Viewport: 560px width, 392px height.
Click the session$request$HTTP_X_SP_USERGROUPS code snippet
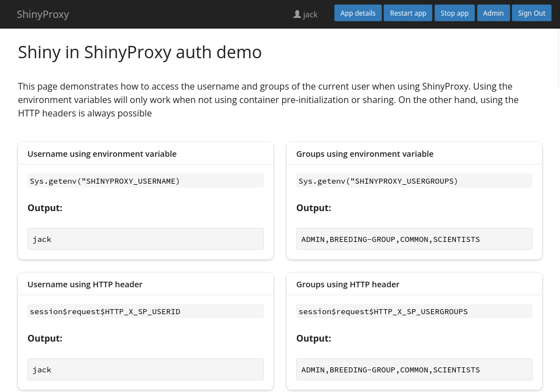pyautogui.click(x=414, y=311)
